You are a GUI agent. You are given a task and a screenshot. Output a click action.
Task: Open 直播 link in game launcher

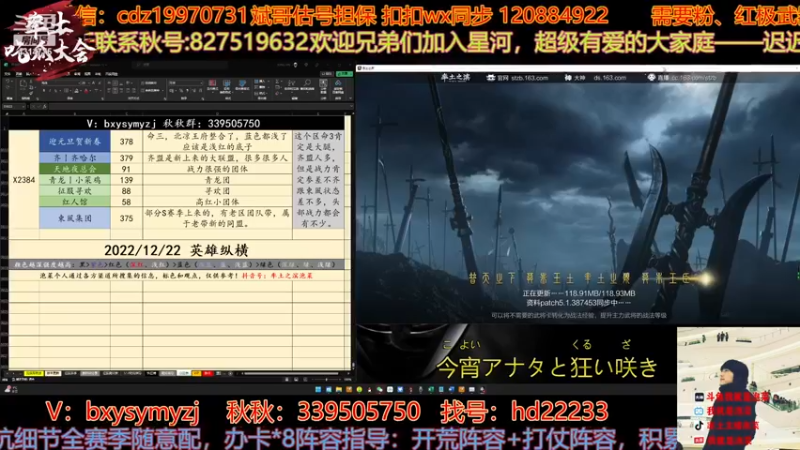[682, 78]
